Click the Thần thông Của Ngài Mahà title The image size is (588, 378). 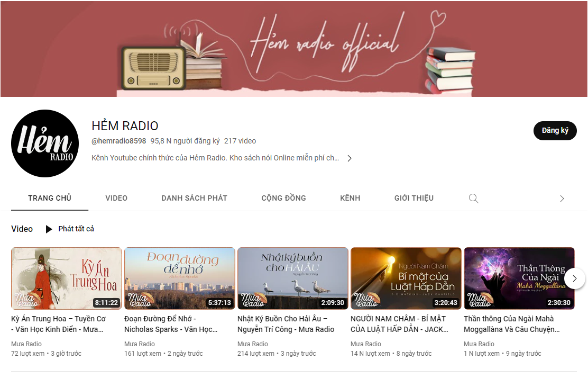[x=511, y=324]
